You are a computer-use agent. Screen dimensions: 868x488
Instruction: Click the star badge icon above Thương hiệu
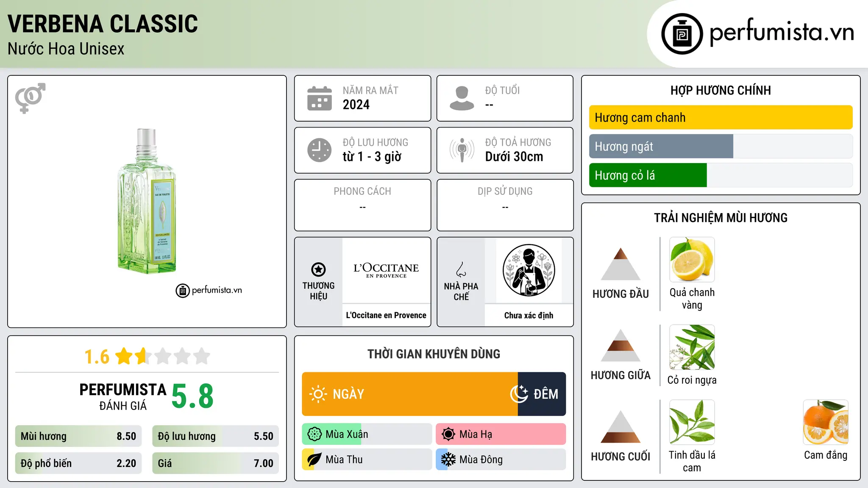[x=318, y=269]
